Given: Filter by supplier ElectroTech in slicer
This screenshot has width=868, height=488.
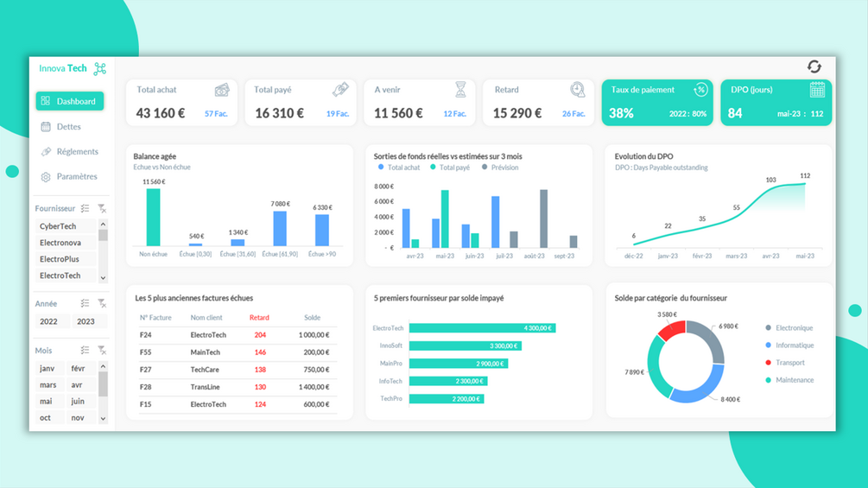Looking at the screenshot, I should [x=66, y=276].
